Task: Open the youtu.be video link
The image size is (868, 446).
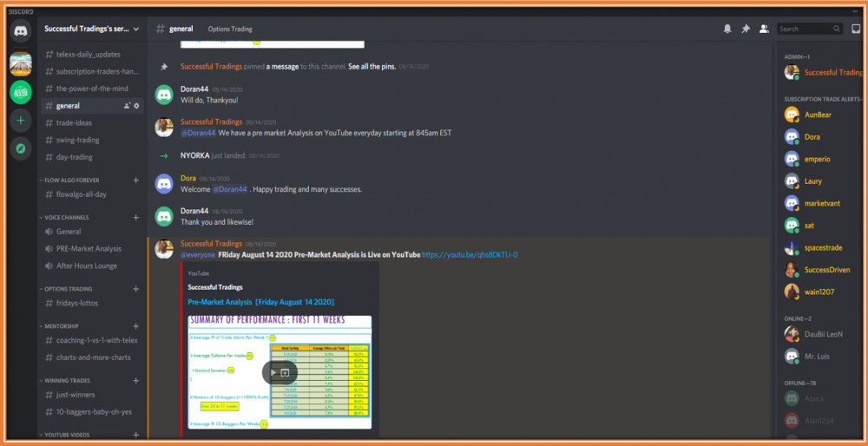Action: 470,254
